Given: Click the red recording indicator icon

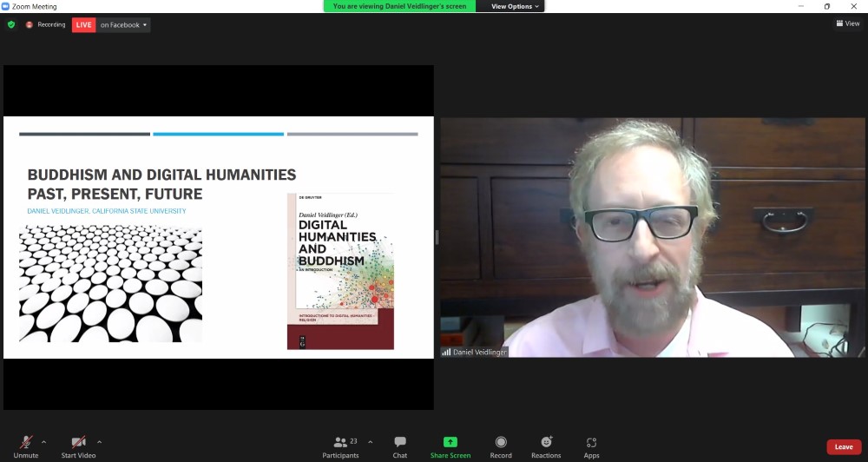Looking at the screenshot, I should pyautogui.click(x=30, y=24).
